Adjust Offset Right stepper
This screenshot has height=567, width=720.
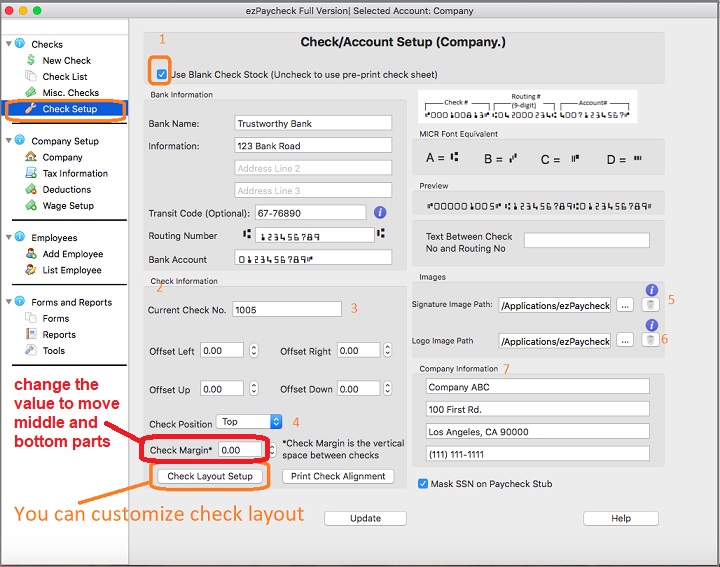point(388,350)
